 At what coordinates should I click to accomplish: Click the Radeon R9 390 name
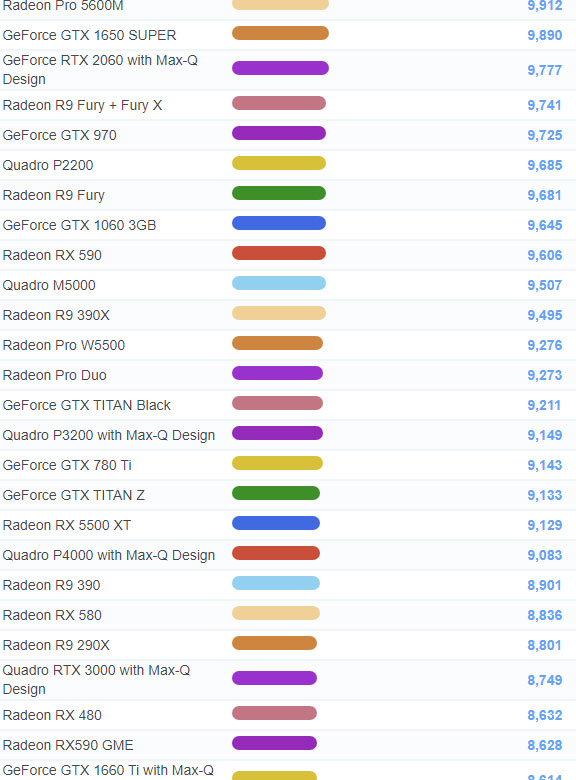52,585
